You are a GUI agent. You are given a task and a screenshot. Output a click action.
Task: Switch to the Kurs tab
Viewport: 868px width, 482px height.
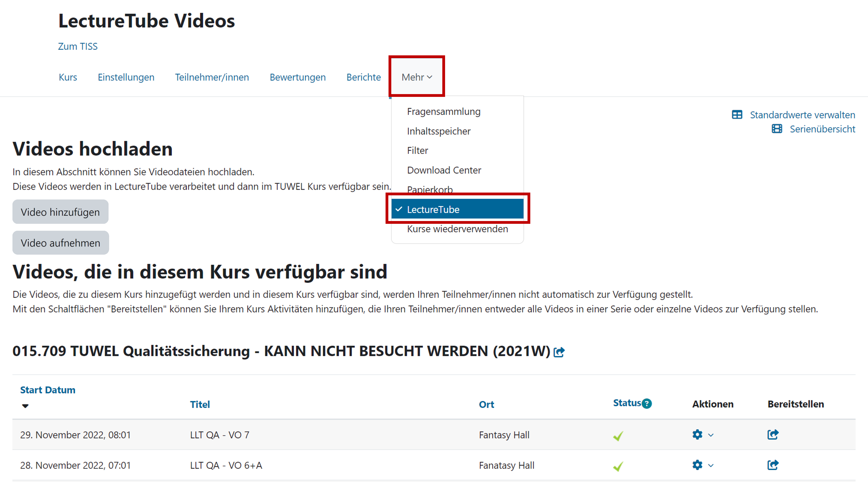click(x=68, y=77)
